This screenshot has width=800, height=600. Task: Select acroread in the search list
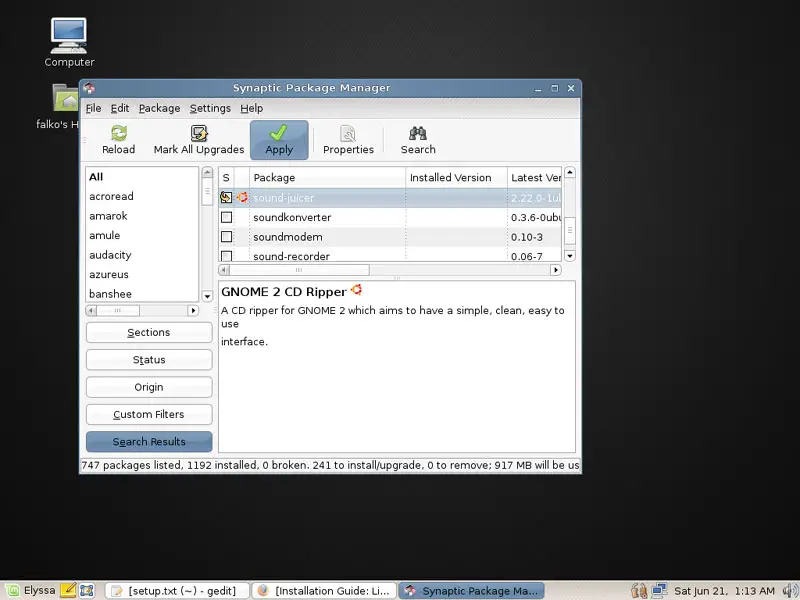pos(142,196)
